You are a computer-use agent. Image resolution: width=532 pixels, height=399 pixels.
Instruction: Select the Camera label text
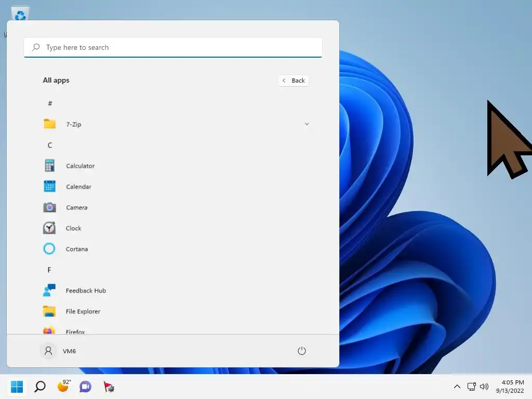pos(77,207)
